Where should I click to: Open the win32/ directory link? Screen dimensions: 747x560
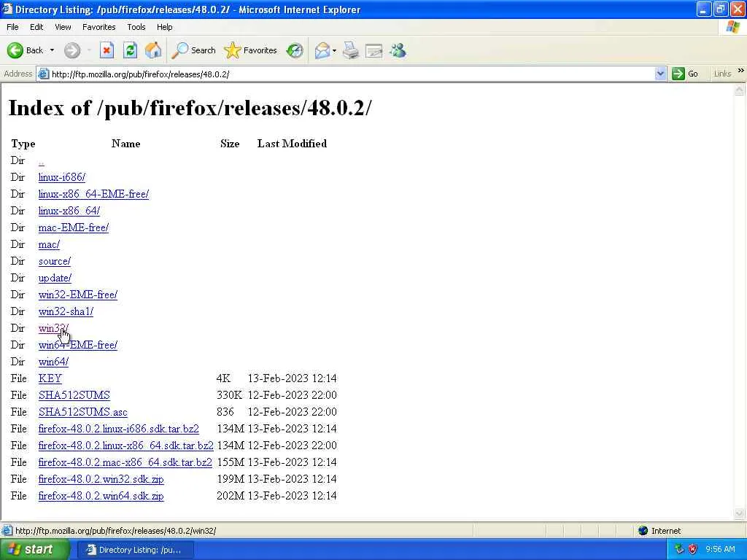coord(53,328)
